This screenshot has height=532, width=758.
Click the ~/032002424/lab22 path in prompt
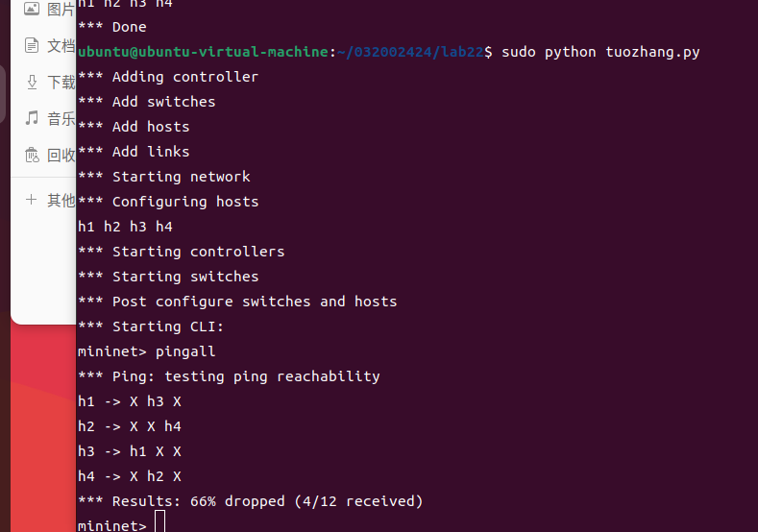[410, 52]
